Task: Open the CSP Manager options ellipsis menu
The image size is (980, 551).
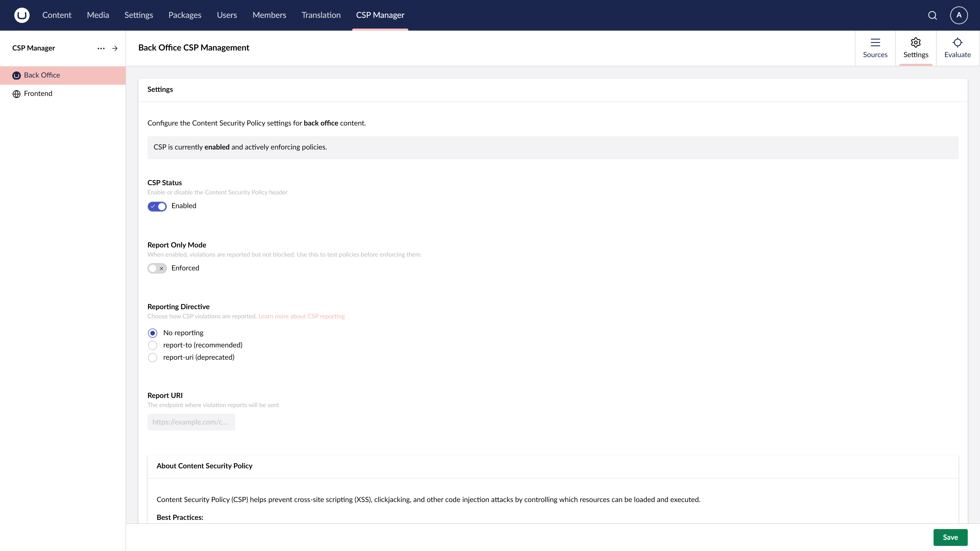Action: pos(101,48)
